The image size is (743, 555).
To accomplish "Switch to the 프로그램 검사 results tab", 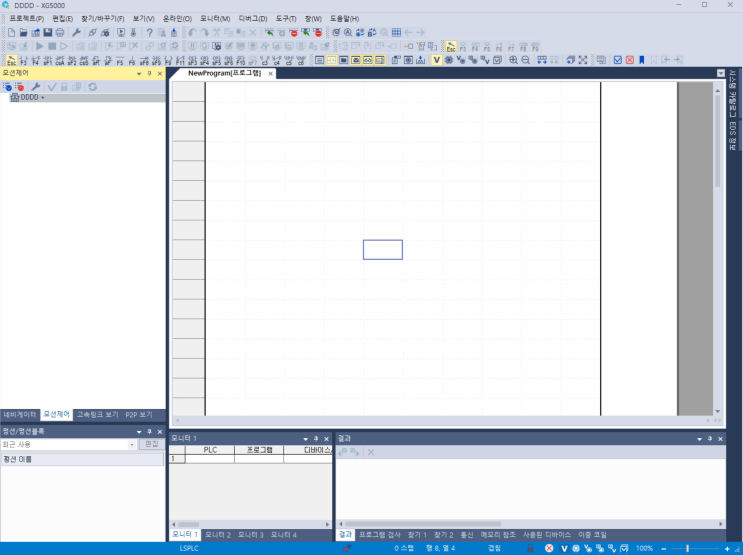I will click(379, 535).
